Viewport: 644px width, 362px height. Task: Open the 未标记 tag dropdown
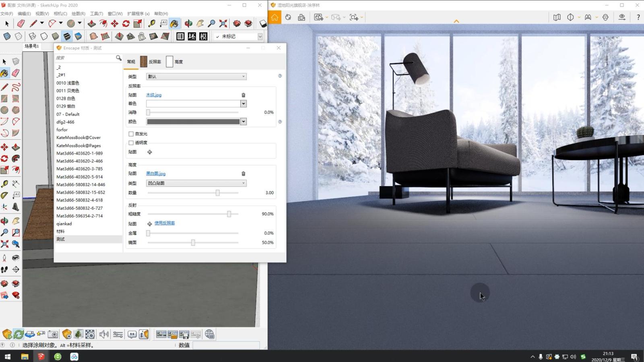click(x=260, y=37)
